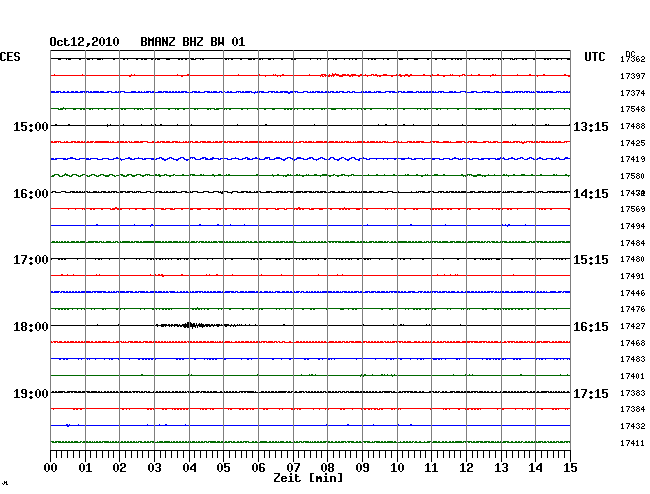Select the DC offset value 17432
The image size is (650, 494).
[x=633, y=426]
